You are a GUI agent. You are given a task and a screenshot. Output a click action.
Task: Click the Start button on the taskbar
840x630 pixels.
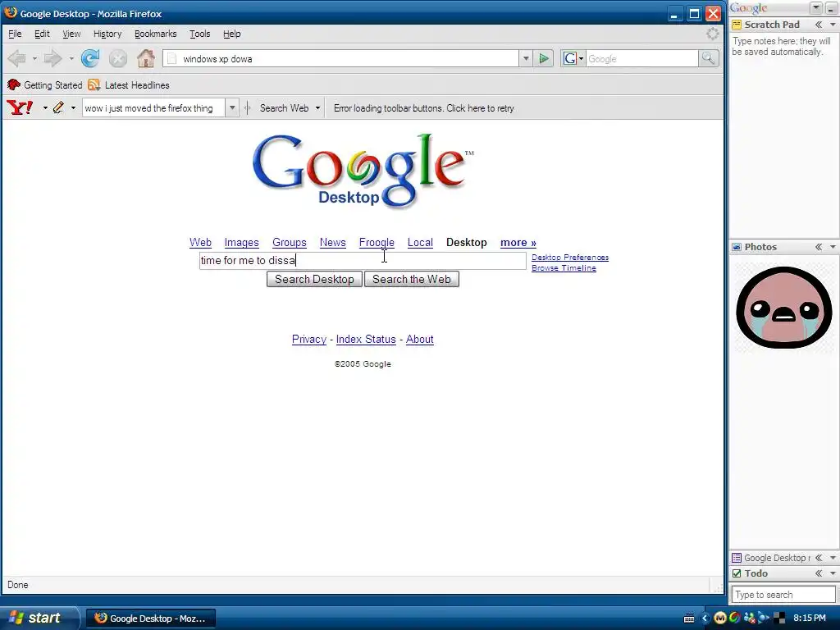[x=39, y=619]
